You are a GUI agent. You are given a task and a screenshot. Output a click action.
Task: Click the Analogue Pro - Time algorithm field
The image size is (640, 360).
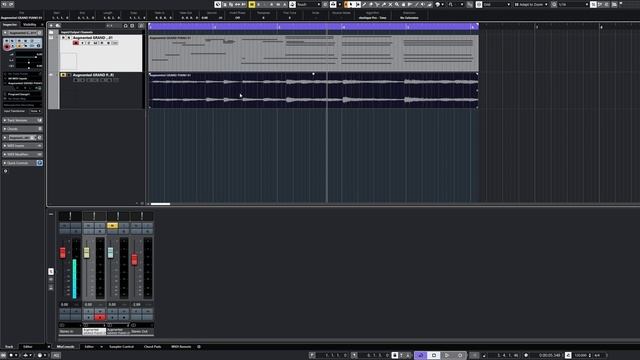(x=373, y=18)
